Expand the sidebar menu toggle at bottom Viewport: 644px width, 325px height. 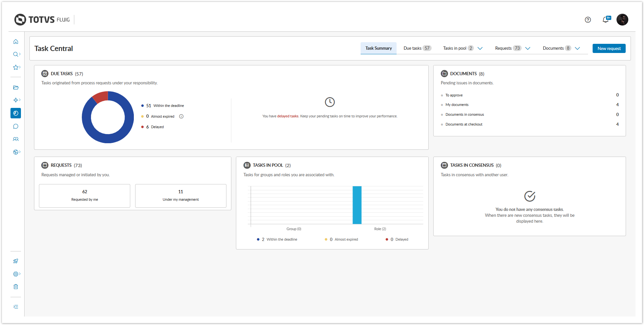(x=16, y=307)
